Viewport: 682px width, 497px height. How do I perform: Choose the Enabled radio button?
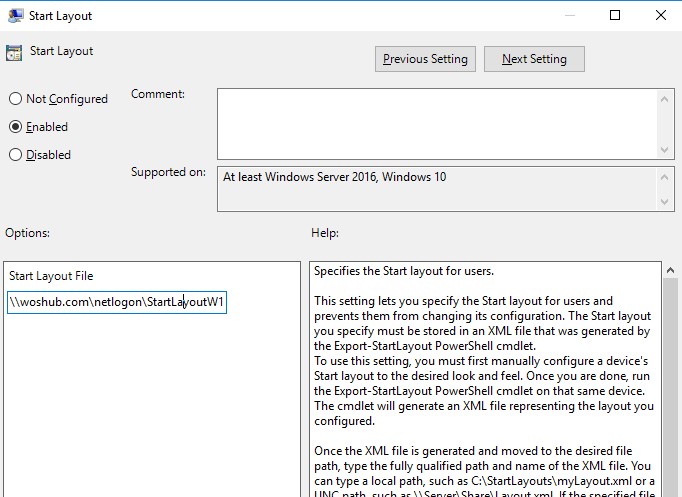[15, 127]
